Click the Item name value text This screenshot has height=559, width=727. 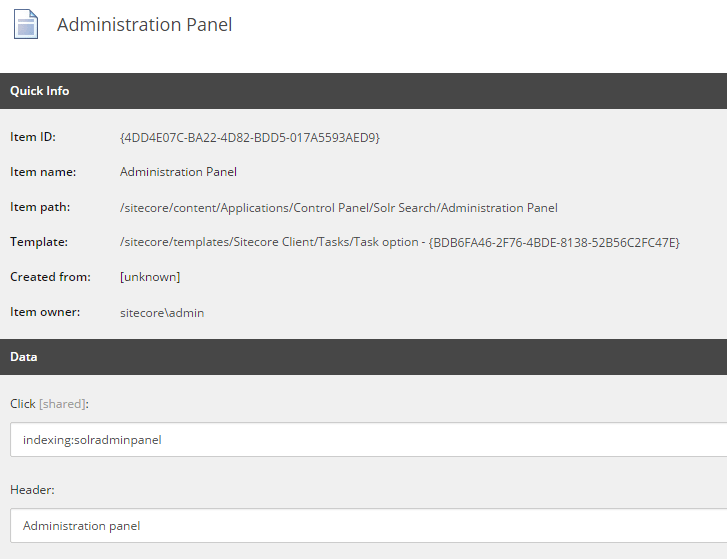[x=178, y=172]
